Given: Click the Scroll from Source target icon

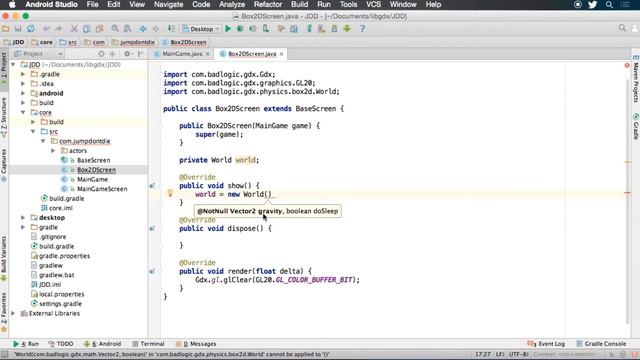Looking at the screenshot, I should point(101,54).
